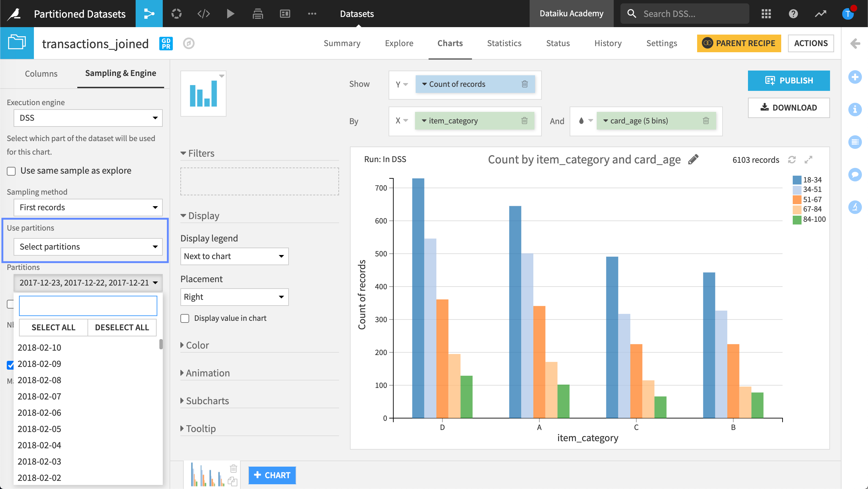The image size is (868, 489).
Task: Click the pencil edit icon on chart title
Action: pos(694,159)
